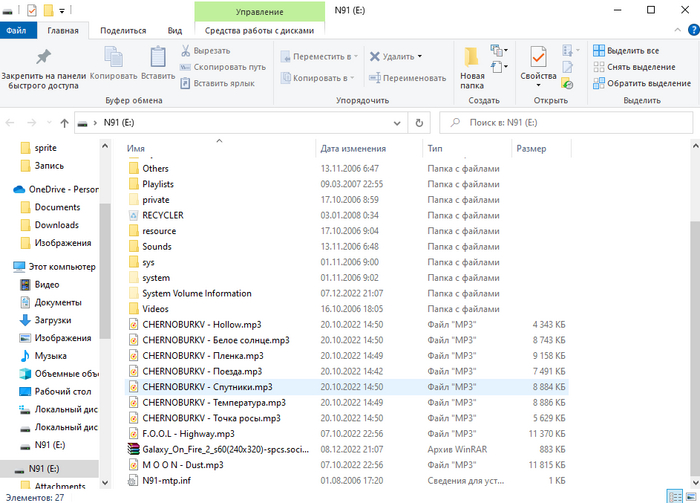Open the Файл menu tab
Viewport: 700px width, 503px height.
pos(16,31)
